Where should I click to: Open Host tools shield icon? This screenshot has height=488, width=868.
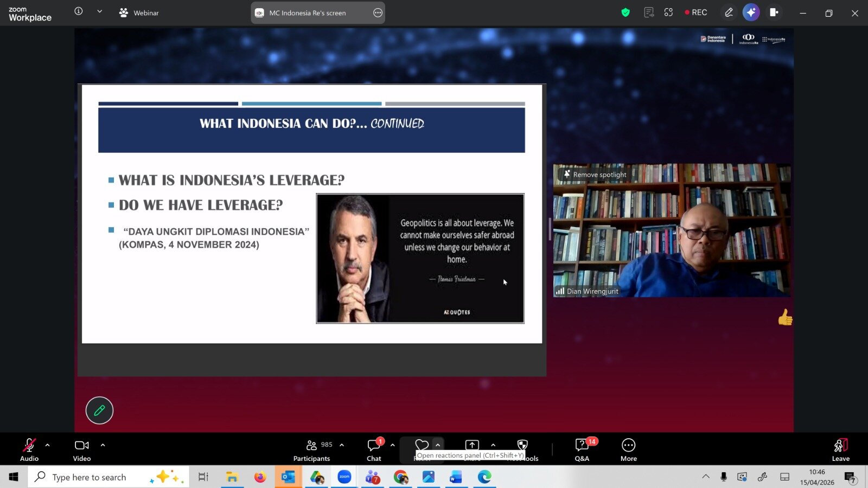pyautogui.click(x=522, y=445)
